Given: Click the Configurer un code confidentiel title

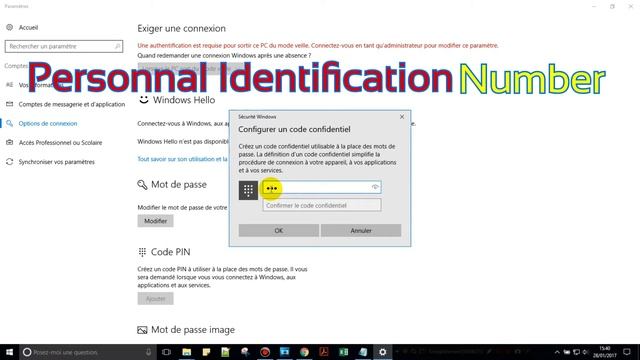Looking at the screenshot, I should (x=294, y=129).
